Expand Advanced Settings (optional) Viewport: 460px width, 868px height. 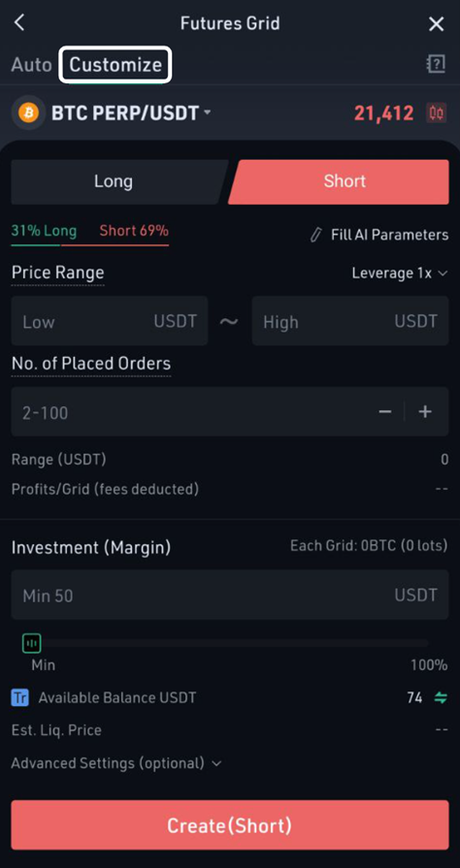point(116,763)
